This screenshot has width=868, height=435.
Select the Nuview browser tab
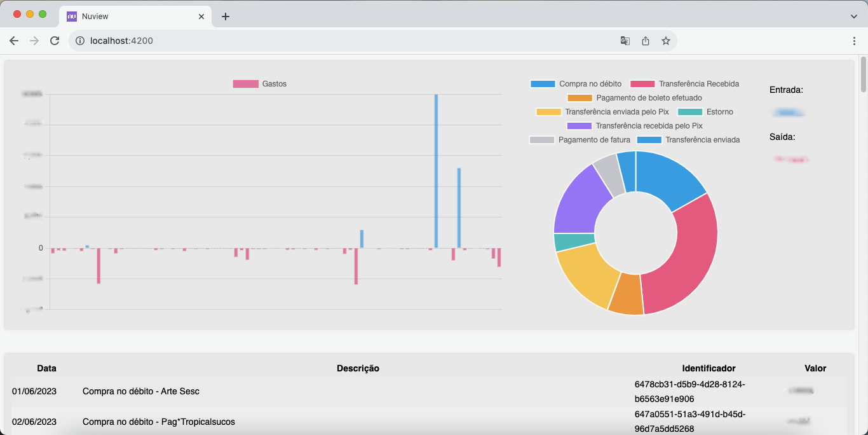[x=135, y=17]
